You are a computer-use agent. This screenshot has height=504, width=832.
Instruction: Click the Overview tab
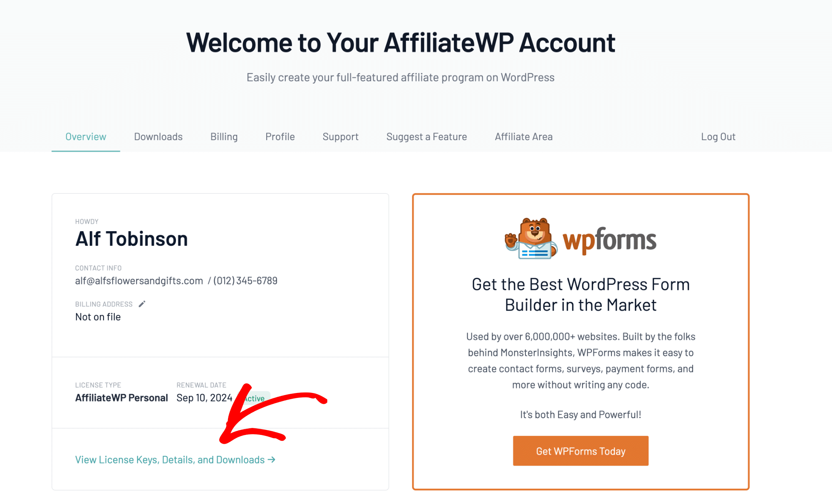pos(86,136)
